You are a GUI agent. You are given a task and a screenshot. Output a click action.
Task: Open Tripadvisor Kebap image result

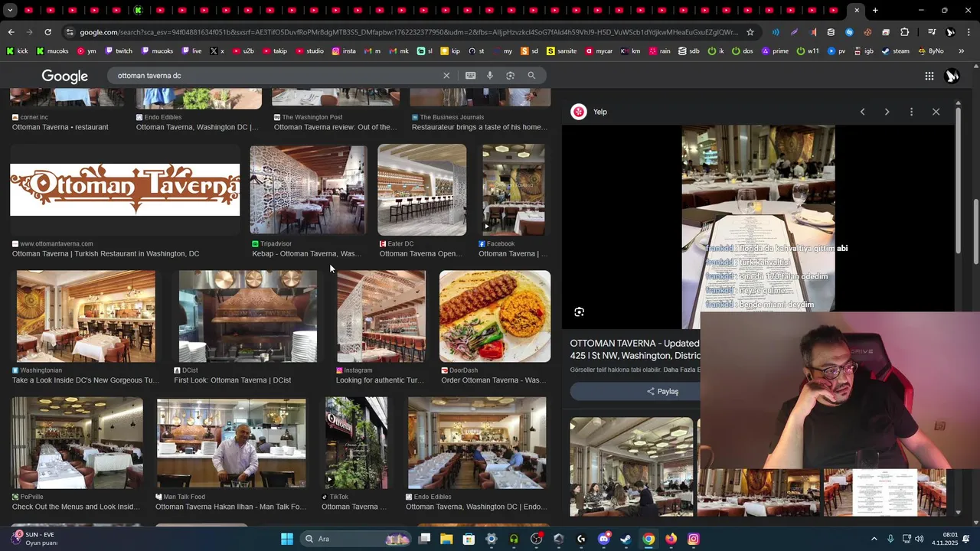pyautogui.click(x=308, y=190)
